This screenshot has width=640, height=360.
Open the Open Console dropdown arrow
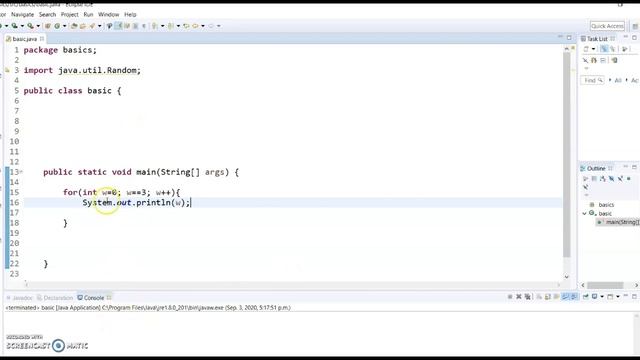[x=618, y=297]
